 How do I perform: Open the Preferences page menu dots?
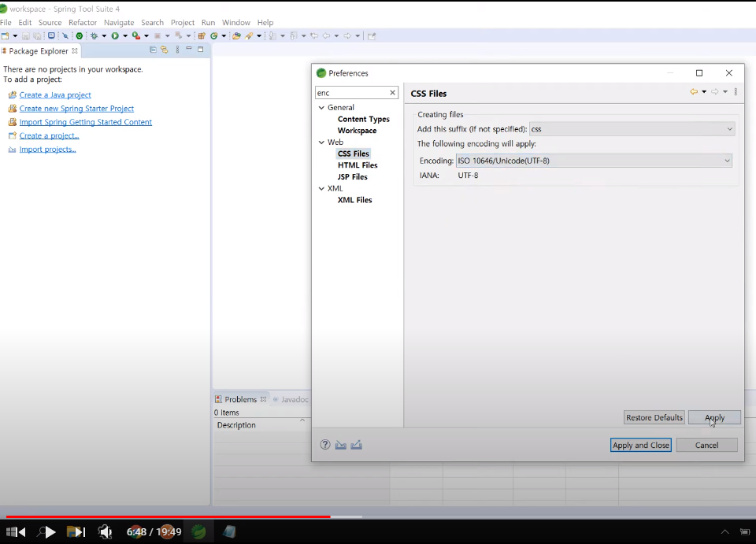pos(736,91)
